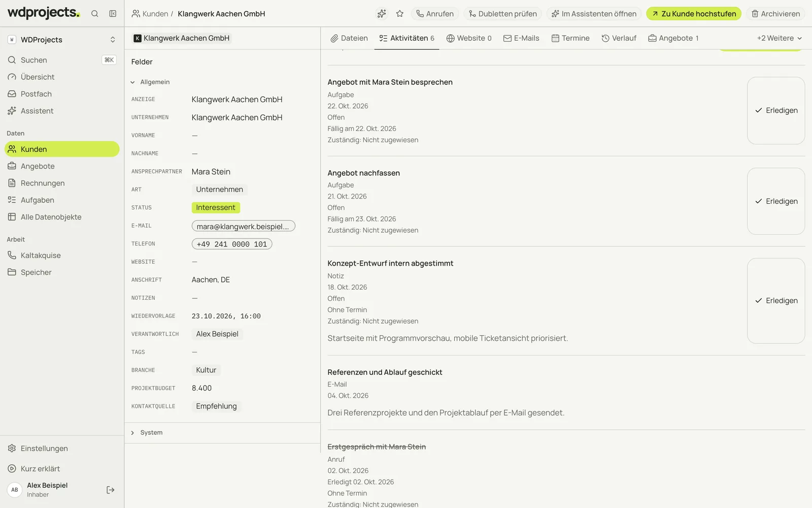Archive the record with Archivieren
The image size is (812, 508).
[x=775, y=14]
